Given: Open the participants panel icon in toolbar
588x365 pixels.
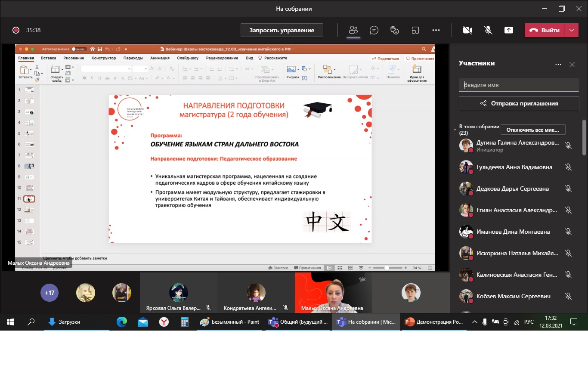Looking at the screenshot, I should point(353,30).
